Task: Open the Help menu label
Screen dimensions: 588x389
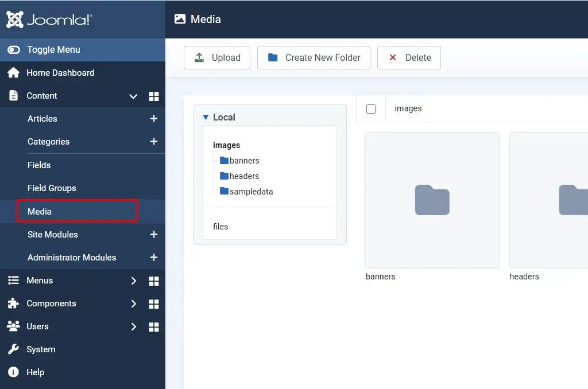Action: tap(35, 372)
